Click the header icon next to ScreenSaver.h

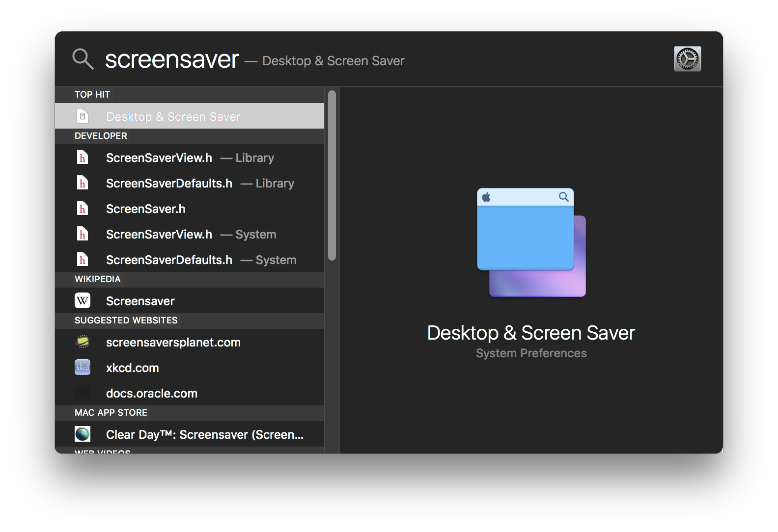pyautogui.click(x=83, y=209)
